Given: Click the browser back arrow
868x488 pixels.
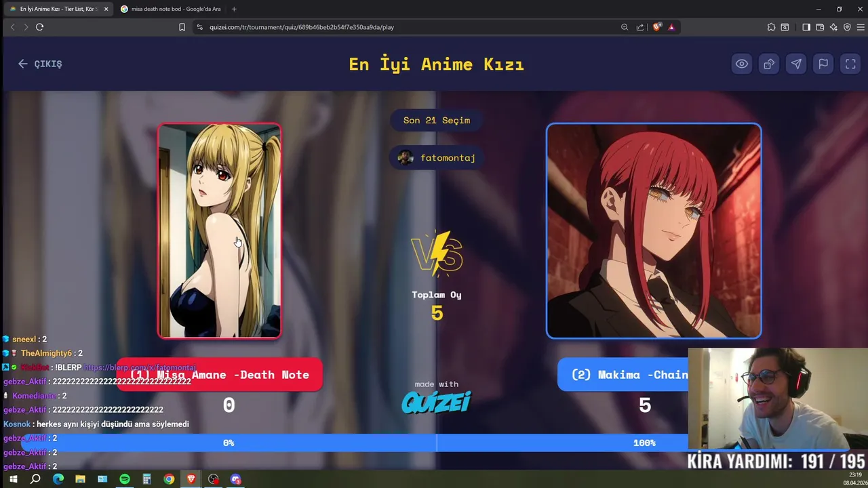Looking at the screenshot, I should (x=12, y=27).
